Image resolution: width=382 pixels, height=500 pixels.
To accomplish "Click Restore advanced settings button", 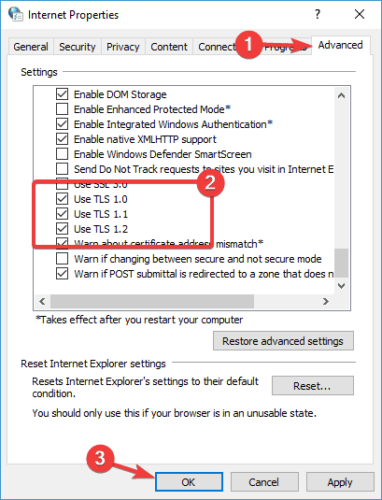I will click(x=283, y=341).
